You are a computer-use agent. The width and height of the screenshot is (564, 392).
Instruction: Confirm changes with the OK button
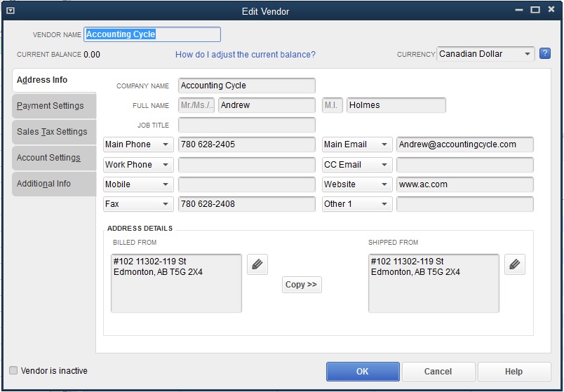pyautogui.click(x=363, y=371)
